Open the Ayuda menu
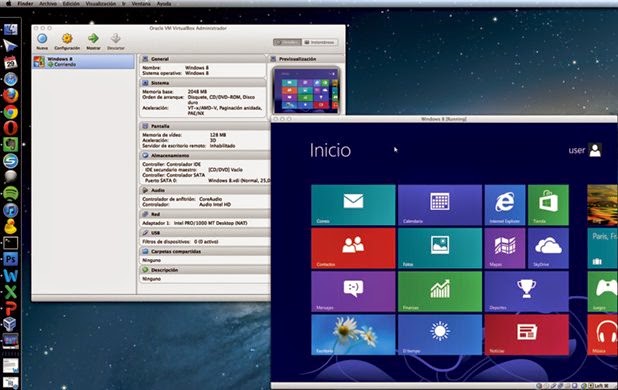 164,4
